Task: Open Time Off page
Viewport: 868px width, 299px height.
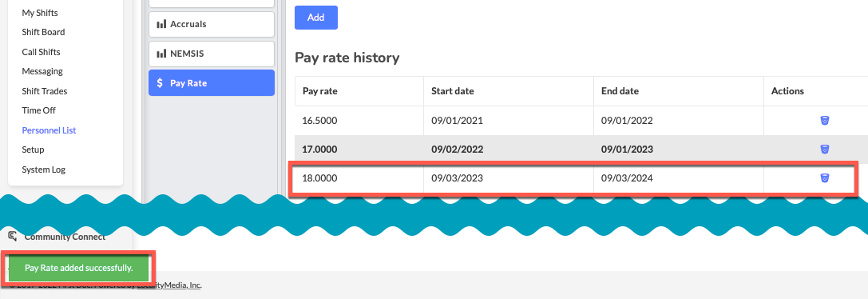Action: tap(39, 110)
